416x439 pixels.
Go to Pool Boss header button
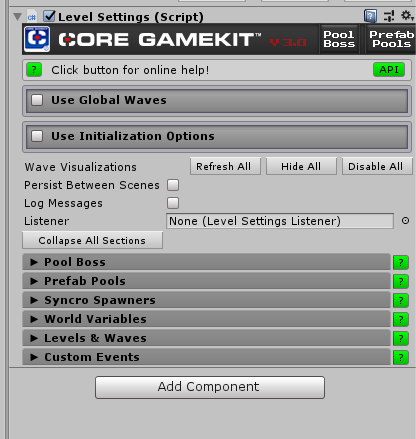tap(339, 39)
